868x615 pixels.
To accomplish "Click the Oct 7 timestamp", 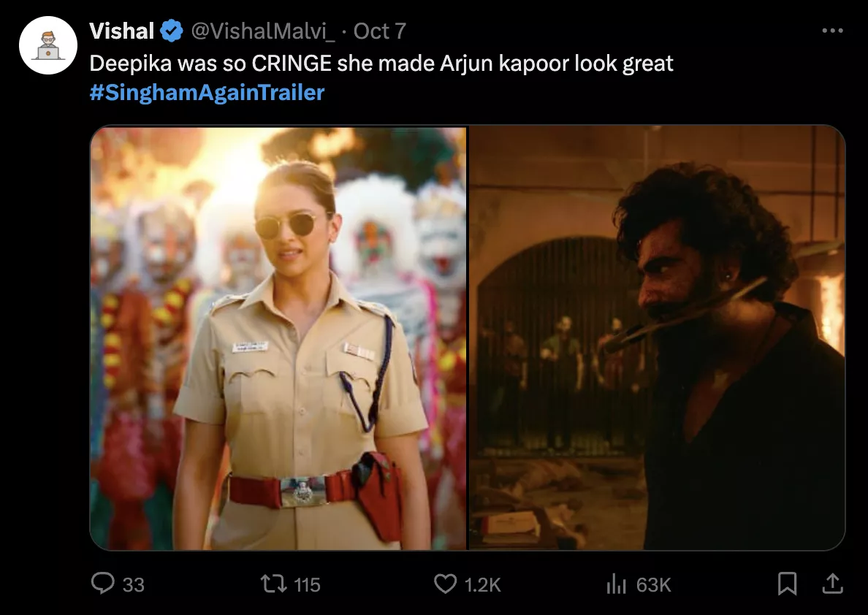I will pyautogui.click(x=379, y=31).
